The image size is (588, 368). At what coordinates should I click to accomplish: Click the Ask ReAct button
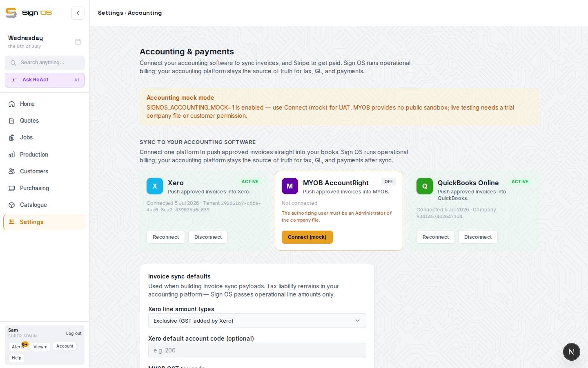point(45,80)
